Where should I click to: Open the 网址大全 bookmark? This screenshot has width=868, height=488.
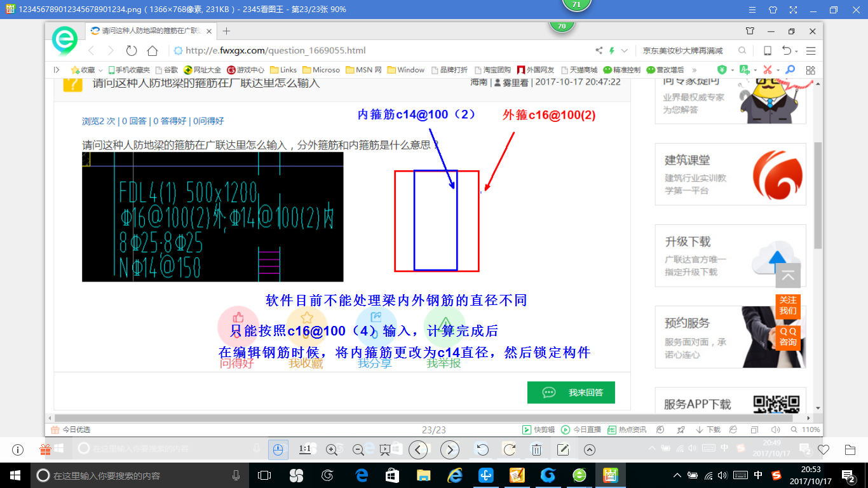tap(203, 70)
